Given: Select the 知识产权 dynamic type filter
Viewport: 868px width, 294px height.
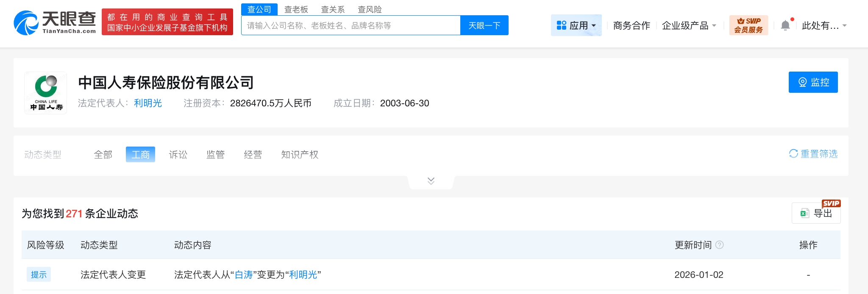Looking at the screenshot, I should pyautogui.click(x=300, y=155).
